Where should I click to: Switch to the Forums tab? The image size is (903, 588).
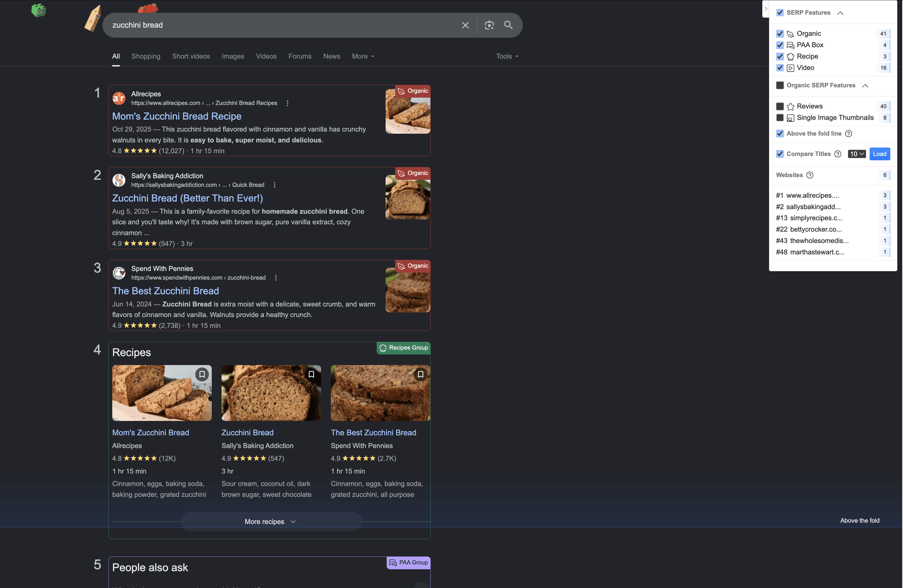(x=300, y=56)
